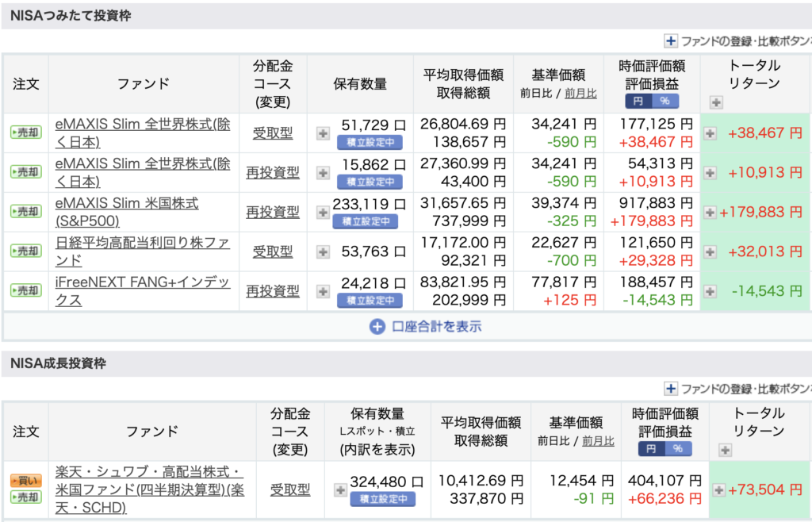
Task: Click 売却 icon for iFreeNEXT FANG+インデックス
Action: point(25,291)
